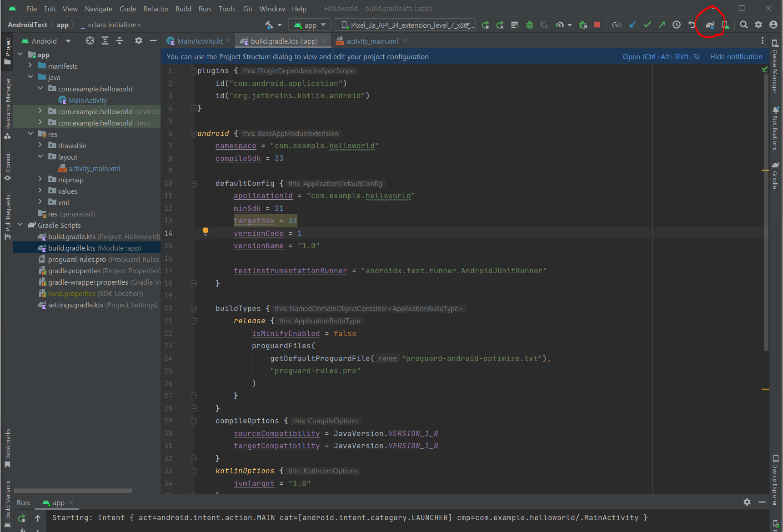Open project panel options gear

(x=139, y=41)
